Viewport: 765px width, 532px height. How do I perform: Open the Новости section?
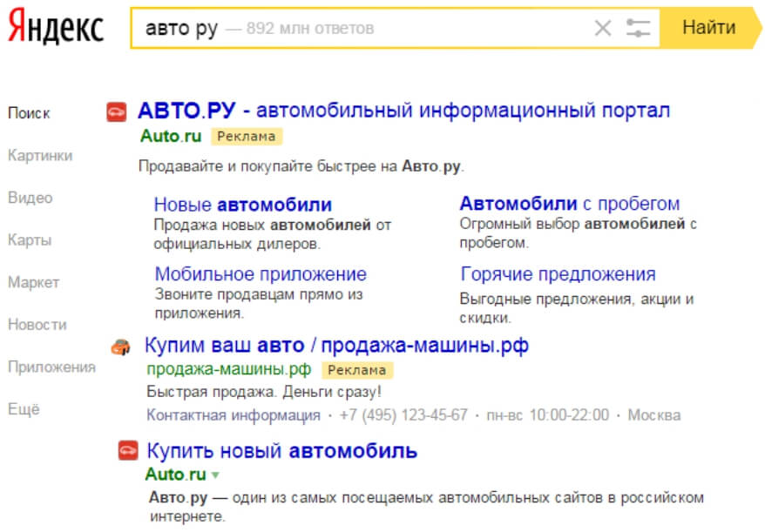tap(37, 324)
